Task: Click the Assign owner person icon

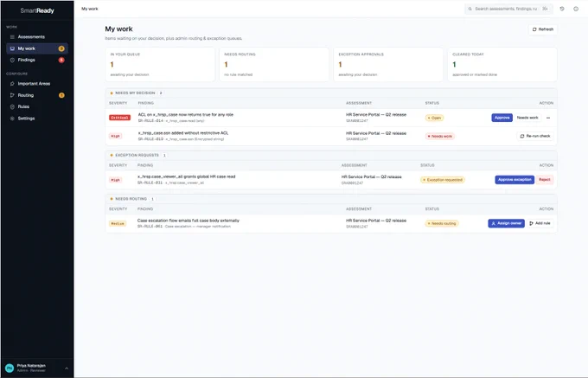Action: pyautogui.click(x=494, y=223)
